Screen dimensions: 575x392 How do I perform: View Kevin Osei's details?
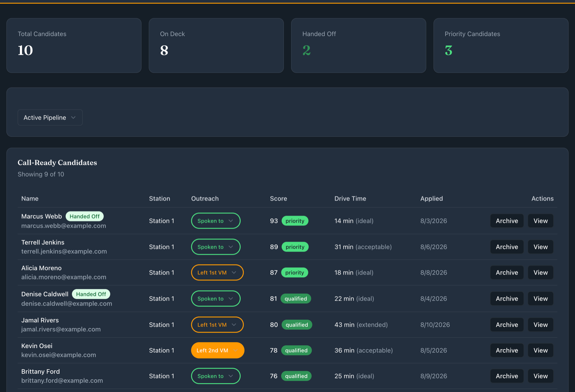point(540,350)
